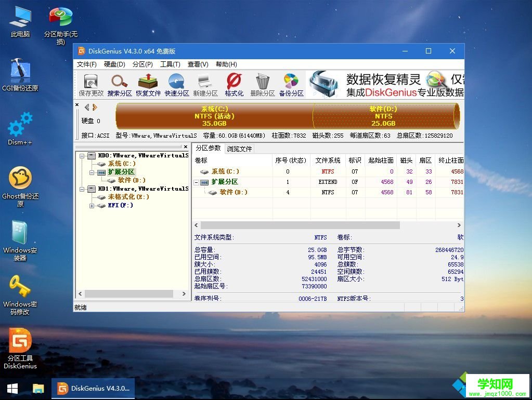532x400 pixels.
Task: Expand the EFI(F:) tree node
Action: point(93,205)
